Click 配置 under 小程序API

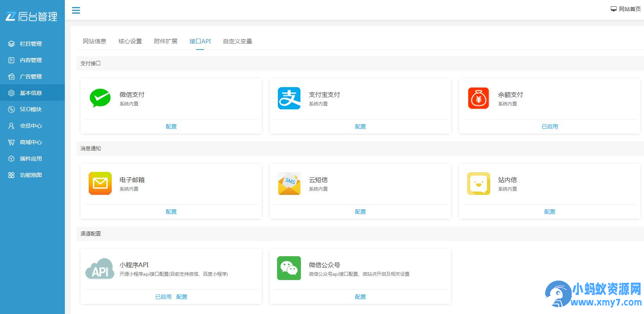pyautogui.click(x=182, y=297)
